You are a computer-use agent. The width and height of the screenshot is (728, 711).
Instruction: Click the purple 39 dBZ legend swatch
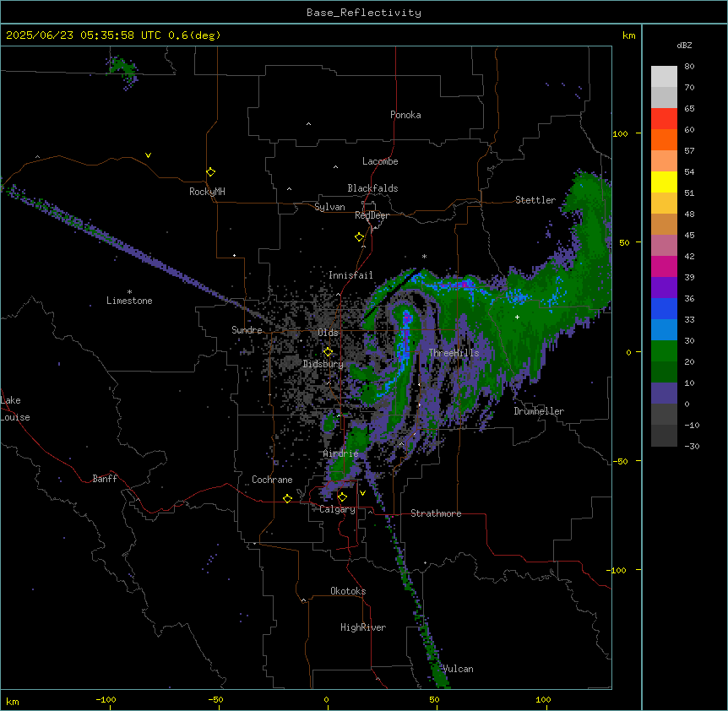pyautogui.click(x=664, y=288)
